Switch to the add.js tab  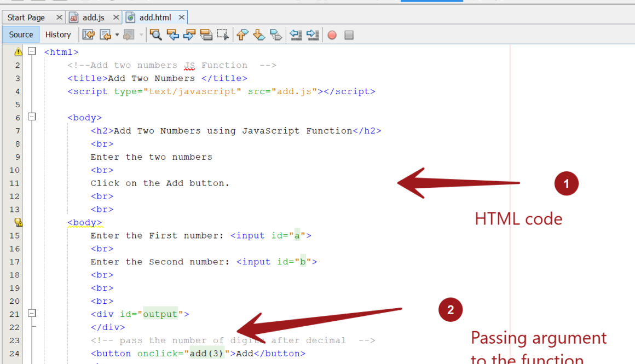pyautogui.click(x=92, y=17)
